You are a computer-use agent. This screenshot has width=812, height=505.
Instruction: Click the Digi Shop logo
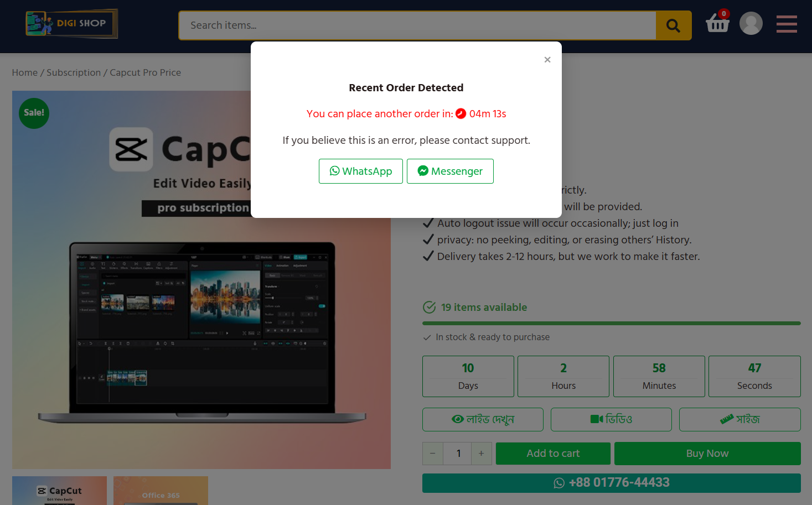[x=71, y=24]
